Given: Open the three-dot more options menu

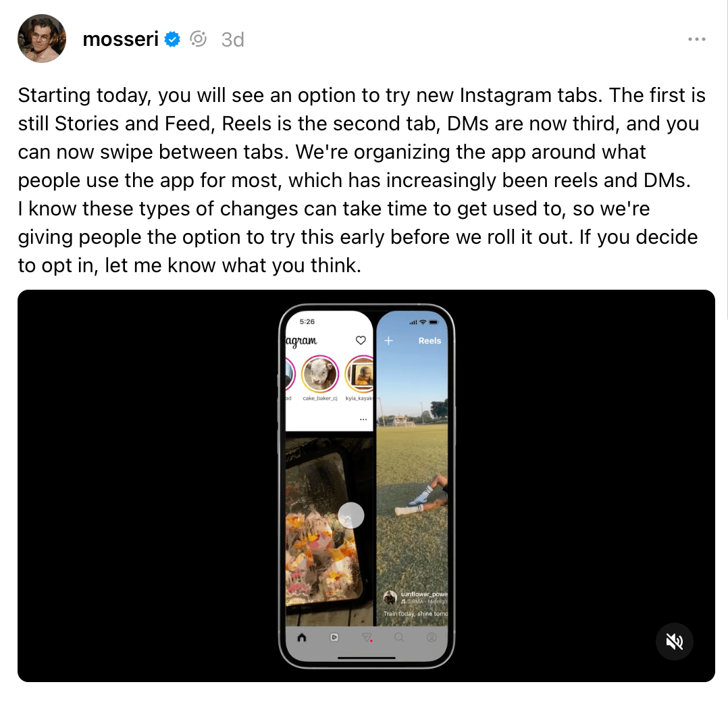Looking at the screenshot, I should [697, 39].
